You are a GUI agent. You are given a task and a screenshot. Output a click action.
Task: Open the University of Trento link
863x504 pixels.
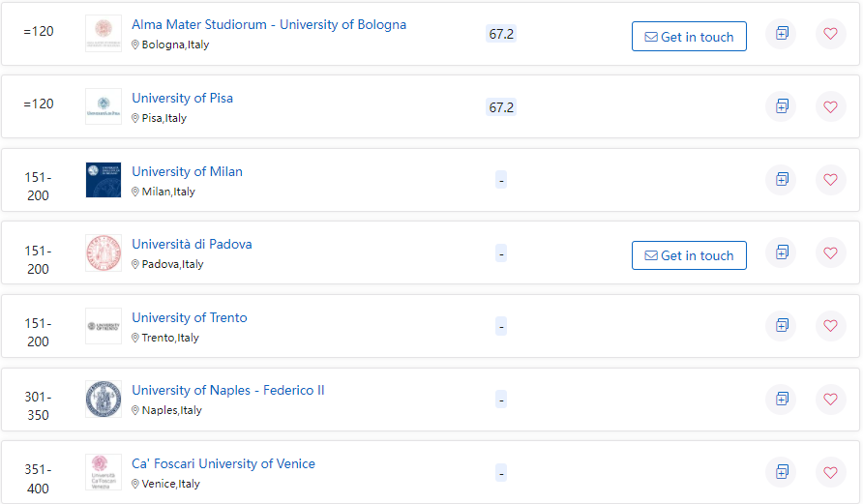(x=189, y=317)
